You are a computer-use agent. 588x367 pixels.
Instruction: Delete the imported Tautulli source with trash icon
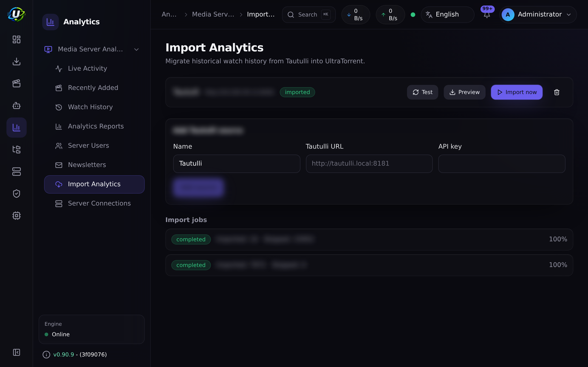[557, 92]
